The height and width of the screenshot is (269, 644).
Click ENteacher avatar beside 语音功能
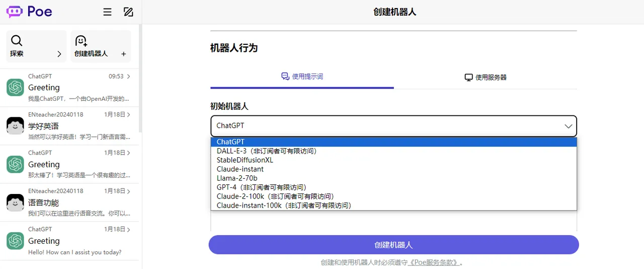click(x=15, y=203)
